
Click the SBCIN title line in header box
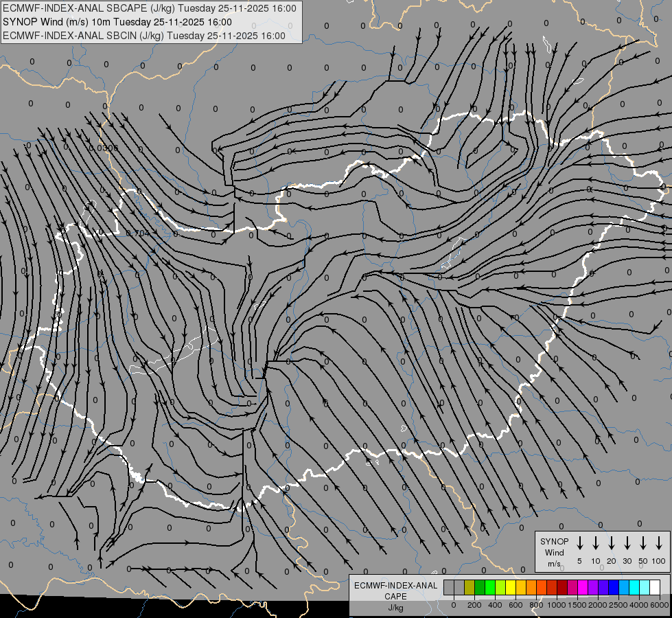click(x=144, y=36)
